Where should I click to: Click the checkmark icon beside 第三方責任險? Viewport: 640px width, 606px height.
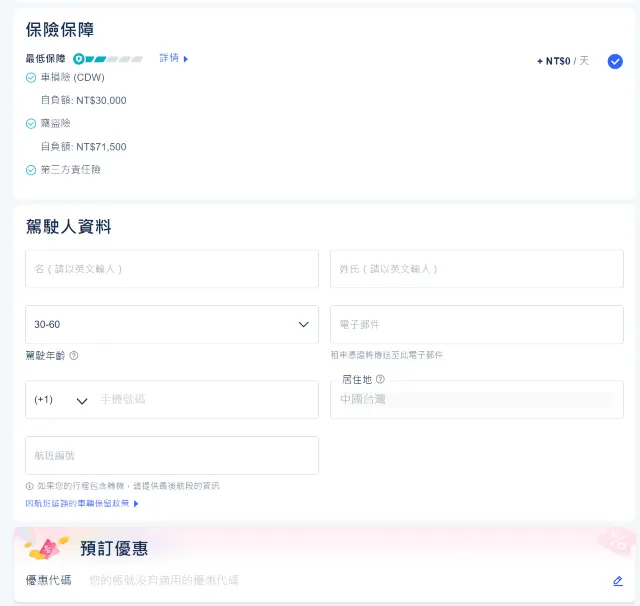(31, 170)
